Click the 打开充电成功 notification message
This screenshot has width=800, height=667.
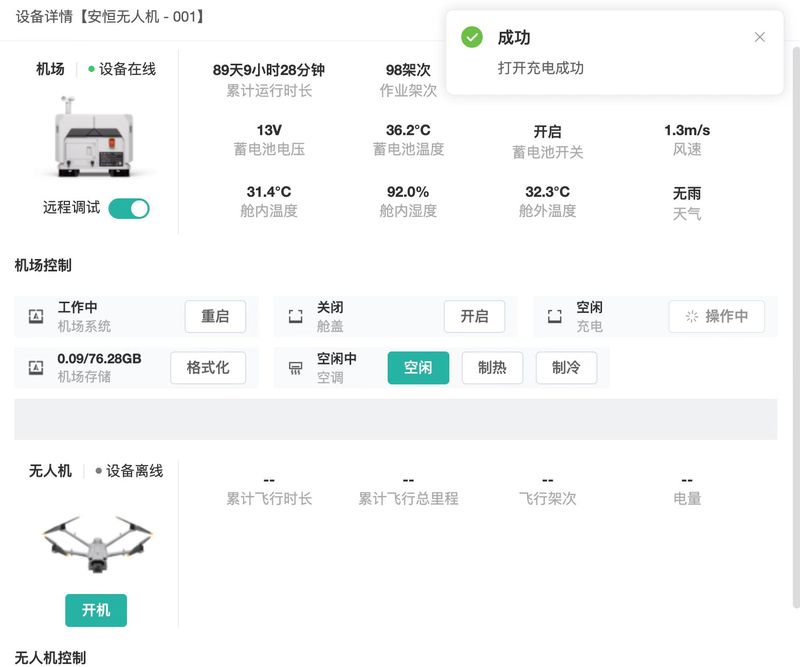(541, 68)
